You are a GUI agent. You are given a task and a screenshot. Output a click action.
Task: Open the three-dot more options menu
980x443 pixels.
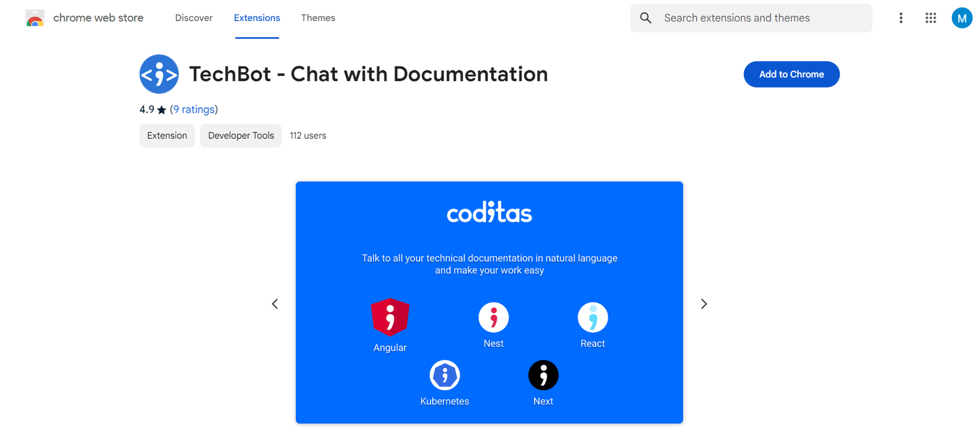(900, 18)
